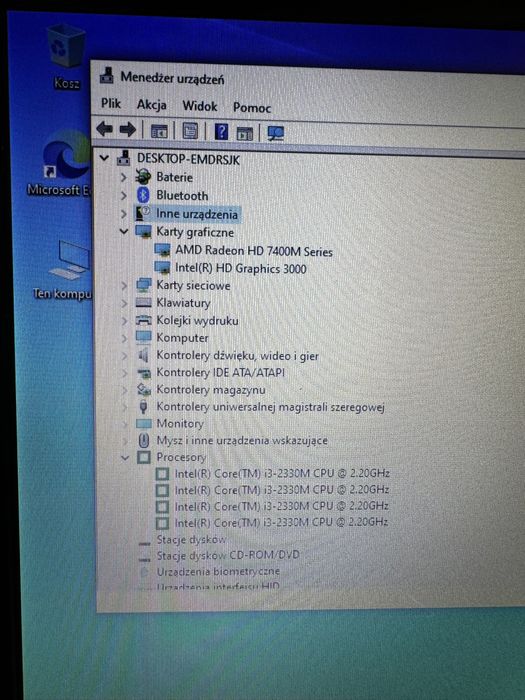Select Kontrolery uniwersalnej magistrali szeregowej row
525x700 pixels.
point(270,407)
